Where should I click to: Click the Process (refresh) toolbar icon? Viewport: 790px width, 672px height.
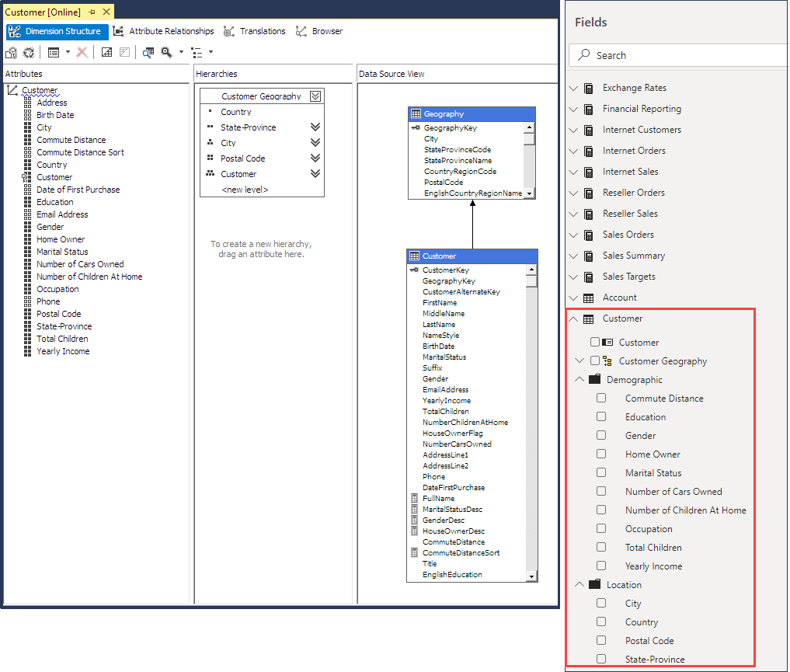[29, 52]
